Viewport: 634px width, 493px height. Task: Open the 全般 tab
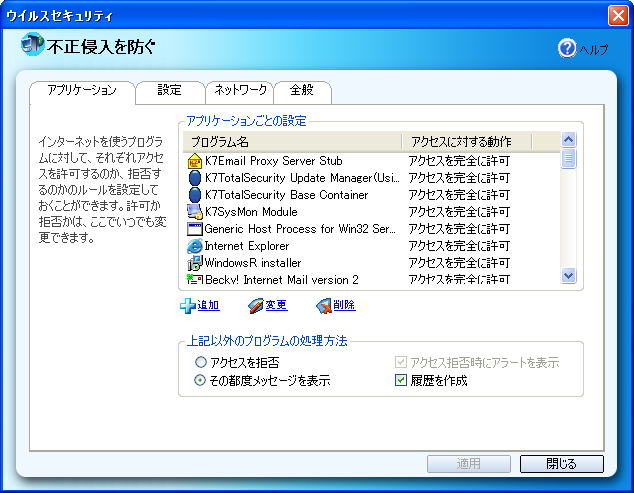click(302, 91)
